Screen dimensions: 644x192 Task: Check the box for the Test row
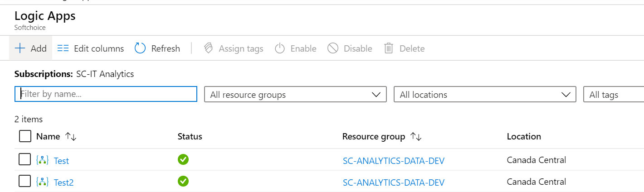pos(24,160)
